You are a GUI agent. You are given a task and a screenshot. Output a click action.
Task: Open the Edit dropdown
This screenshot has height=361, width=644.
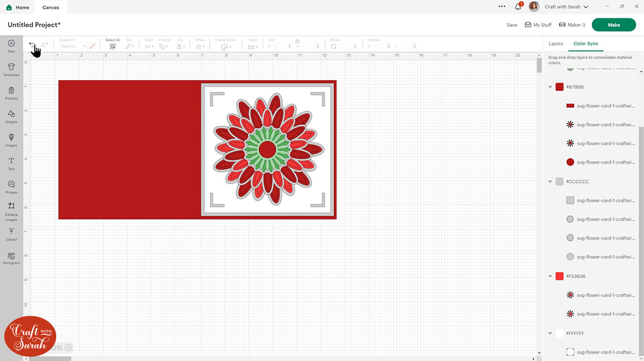pyautogui.click(x=130, y=46)
